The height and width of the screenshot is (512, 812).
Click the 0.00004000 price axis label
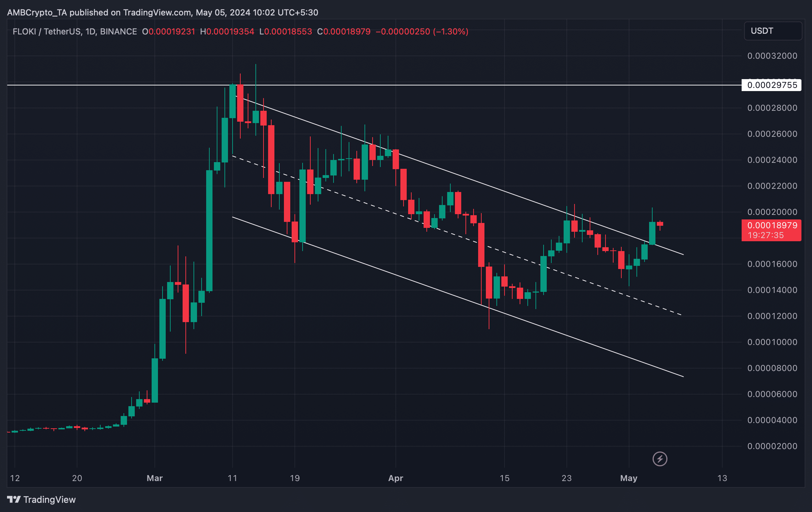pos(772,420)
